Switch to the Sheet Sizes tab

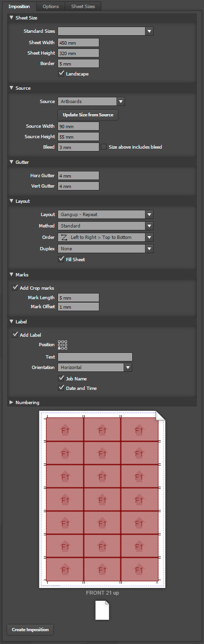tap(83, 7)
